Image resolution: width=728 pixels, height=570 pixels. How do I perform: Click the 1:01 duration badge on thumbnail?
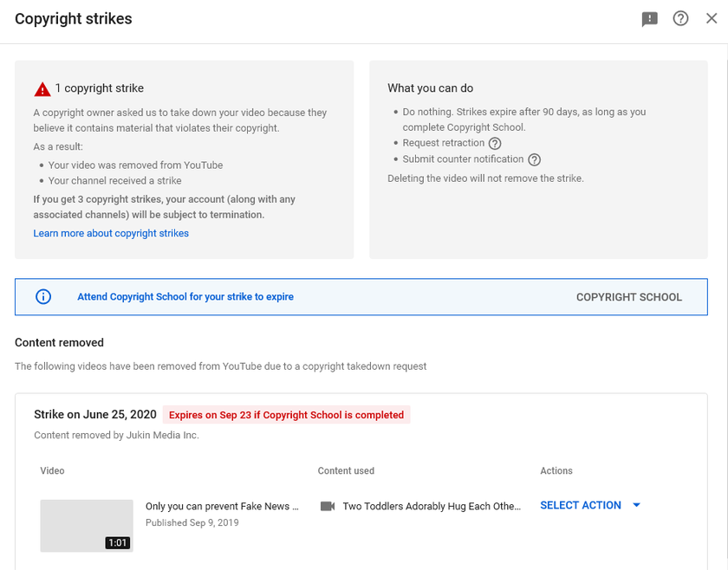click(x=118, y=542)
